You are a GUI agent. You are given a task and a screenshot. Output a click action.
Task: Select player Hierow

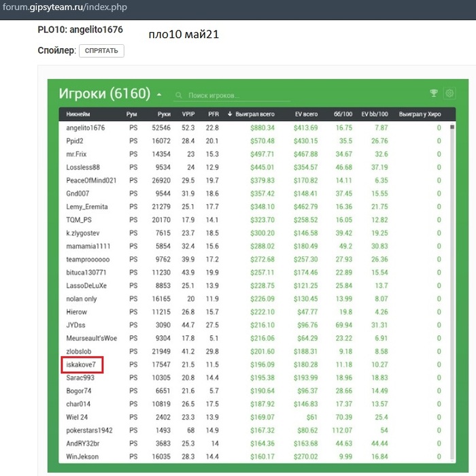pyautogui.click(x=76, y=312)
